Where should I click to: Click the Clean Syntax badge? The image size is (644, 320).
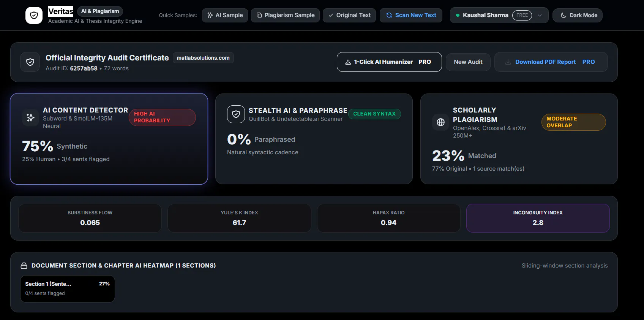374,114
